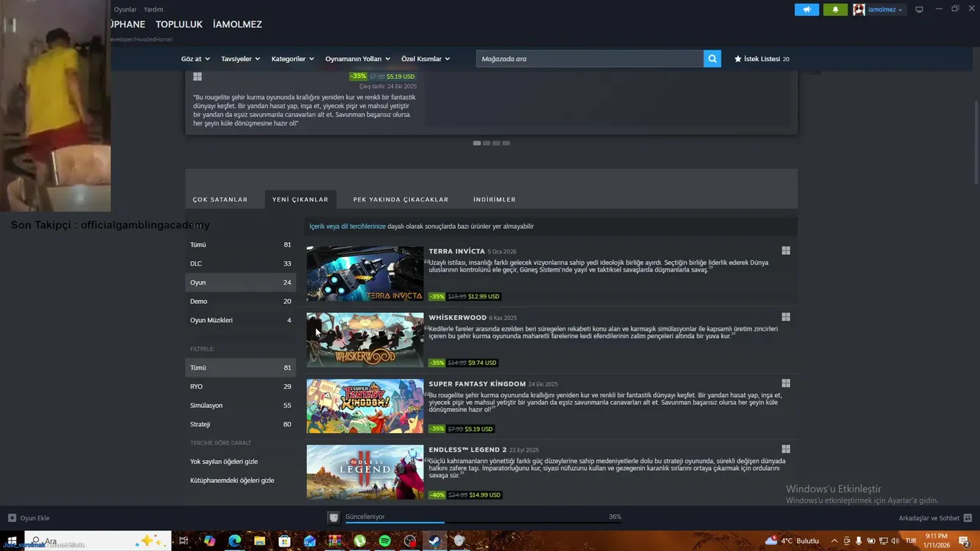Open the downloads icon beside Güncelleniyor

point(334,517)
